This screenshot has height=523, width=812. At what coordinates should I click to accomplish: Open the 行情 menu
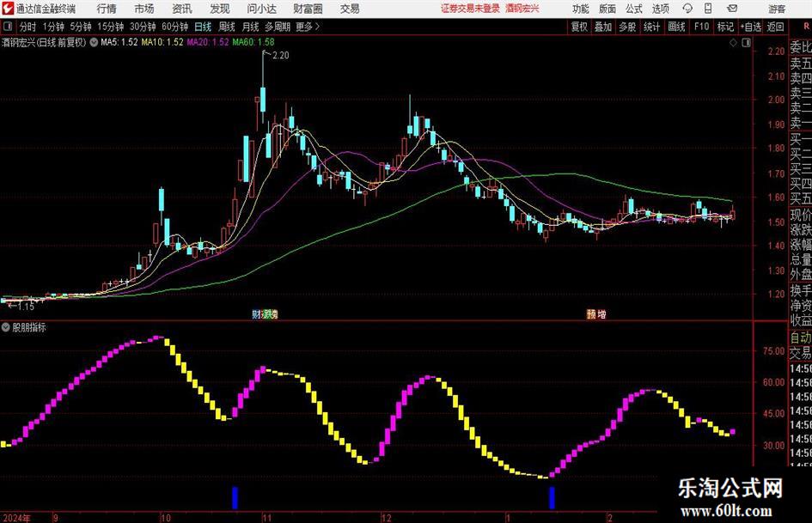pyautogui.click(x=107, y=9)
